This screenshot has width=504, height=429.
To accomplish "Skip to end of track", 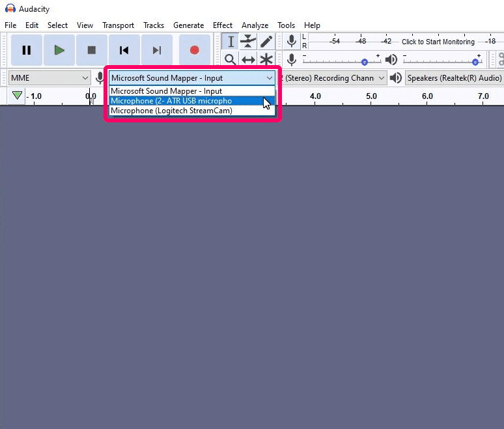I will coord(156,50).
